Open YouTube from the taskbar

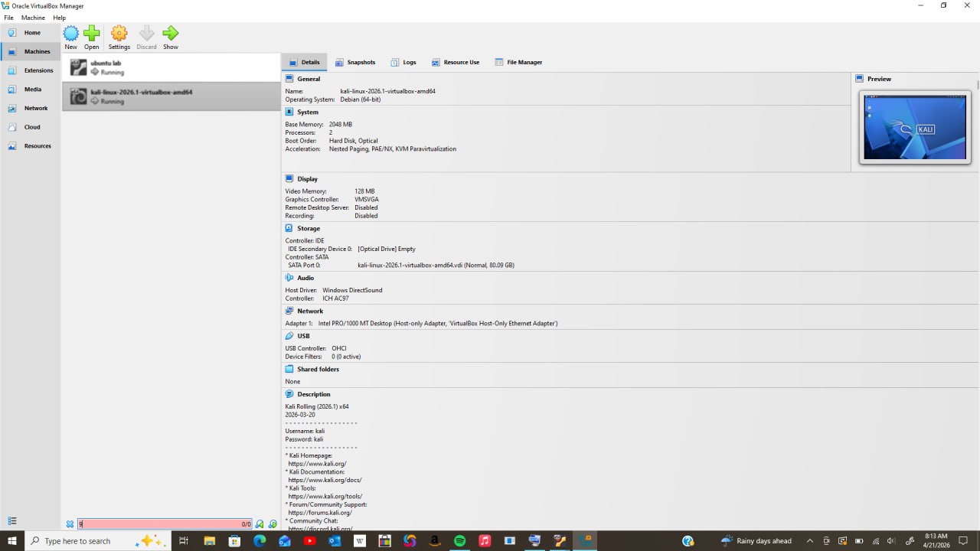pos(309,540)
